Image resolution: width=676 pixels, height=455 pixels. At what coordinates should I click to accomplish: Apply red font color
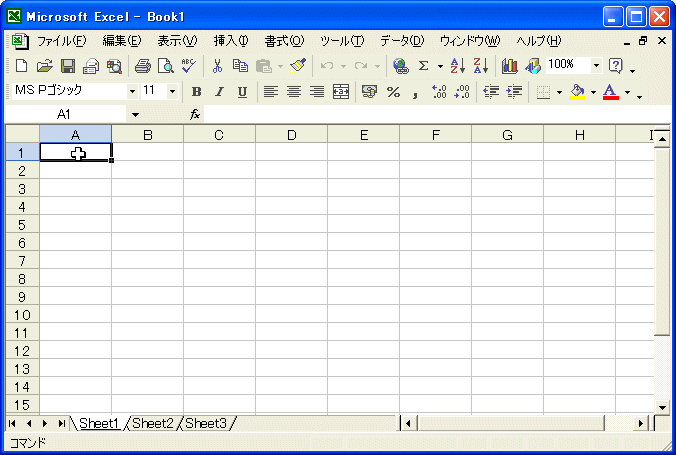point(610,91)
